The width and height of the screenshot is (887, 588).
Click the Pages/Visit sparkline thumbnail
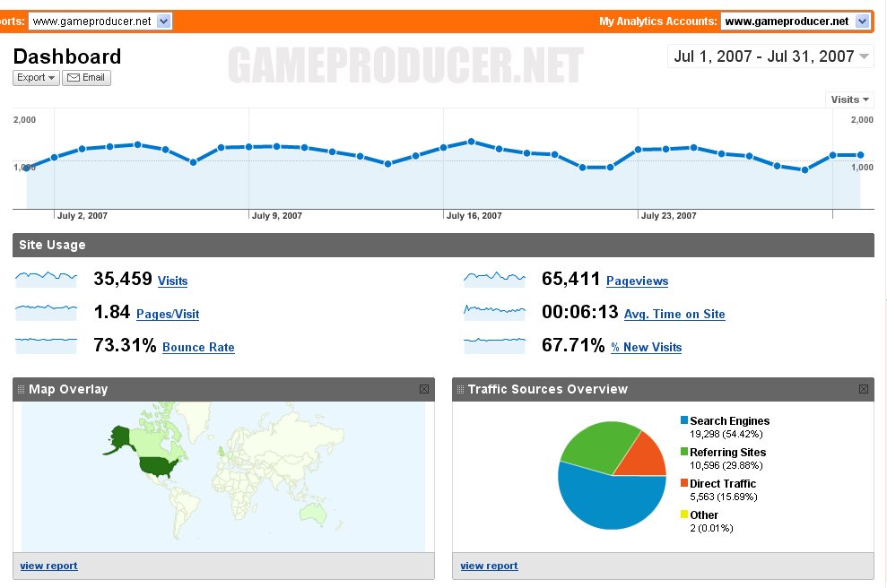[x=46, y=312]
